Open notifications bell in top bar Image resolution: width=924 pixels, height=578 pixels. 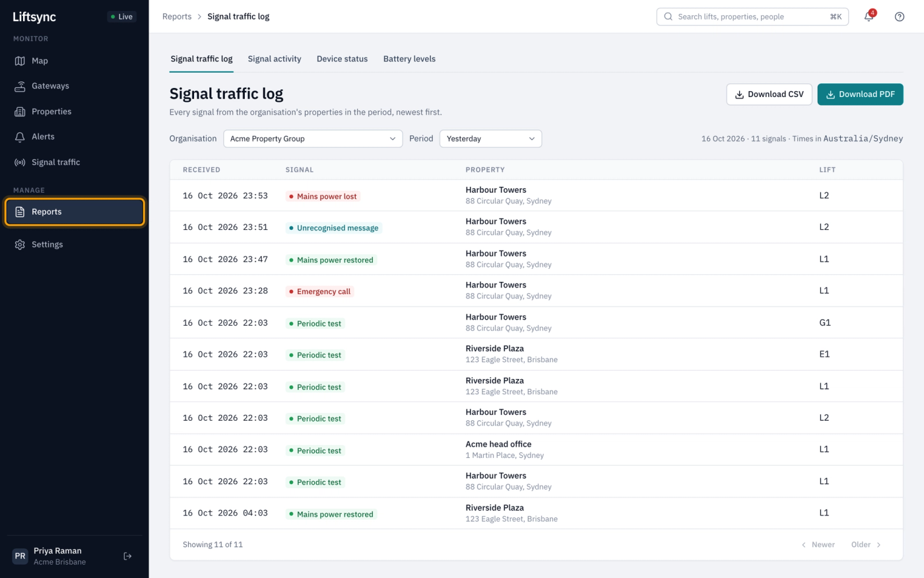point(869,17)
